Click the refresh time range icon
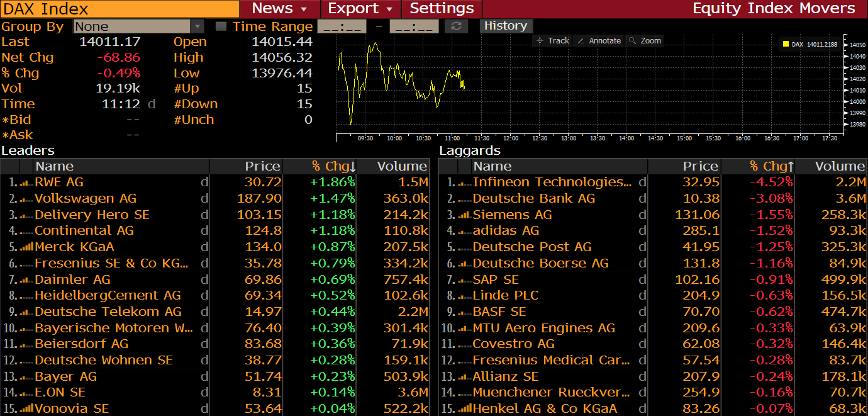This screenshot has width=868, height=416. click(456, 26)
